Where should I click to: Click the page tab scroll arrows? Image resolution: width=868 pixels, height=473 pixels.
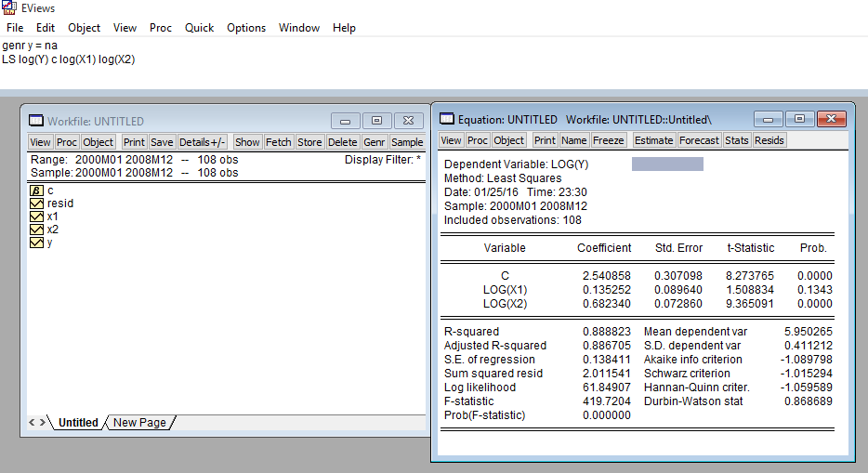pyautogui.click(x=38, y=423)
